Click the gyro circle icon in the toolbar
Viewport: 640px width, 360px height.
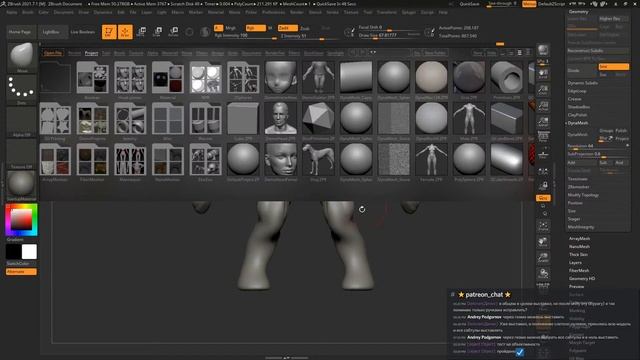tap(189, 32)
